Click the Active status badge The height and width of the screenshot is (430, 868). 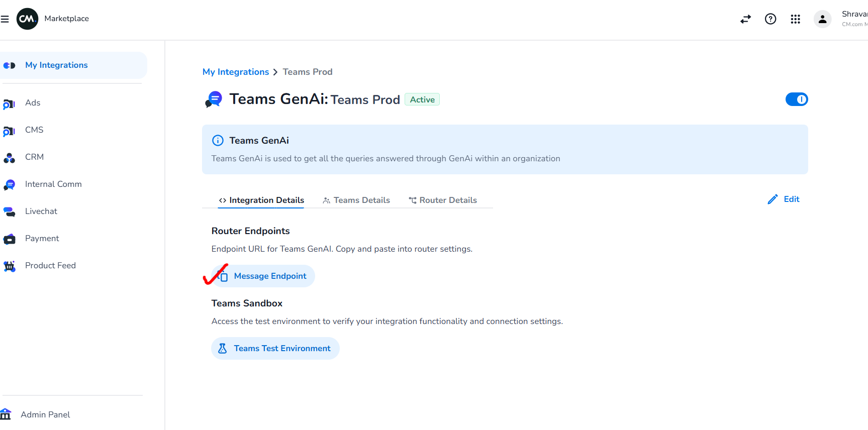pyautogui.click(x=422, y=99)
